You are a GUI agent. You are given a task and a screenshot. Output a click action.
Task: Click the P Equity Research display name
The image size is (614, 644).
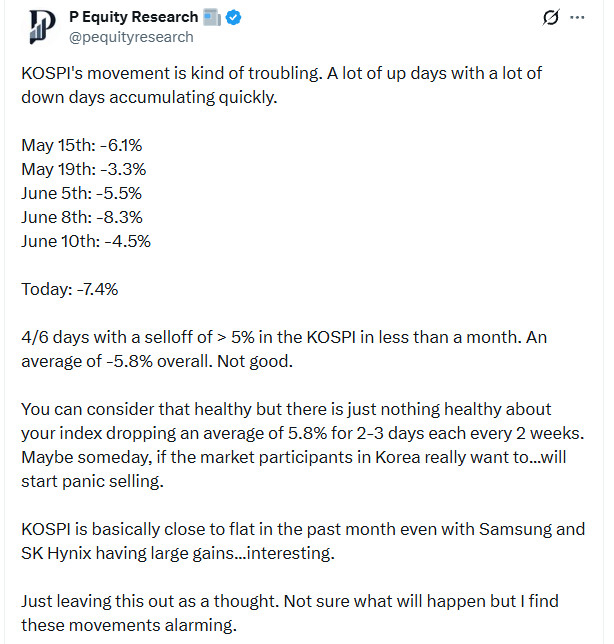(x=133, y=17)
